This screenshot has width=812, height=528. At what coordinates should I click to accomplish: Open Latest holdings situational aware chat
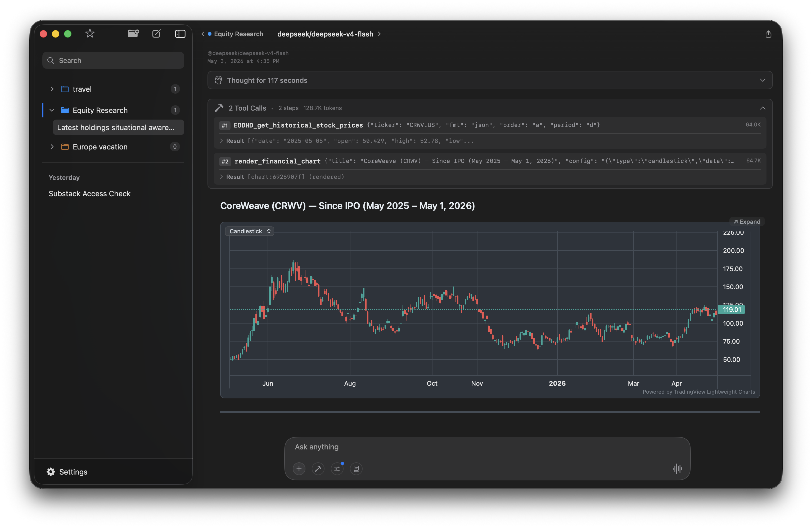point(118,127)
